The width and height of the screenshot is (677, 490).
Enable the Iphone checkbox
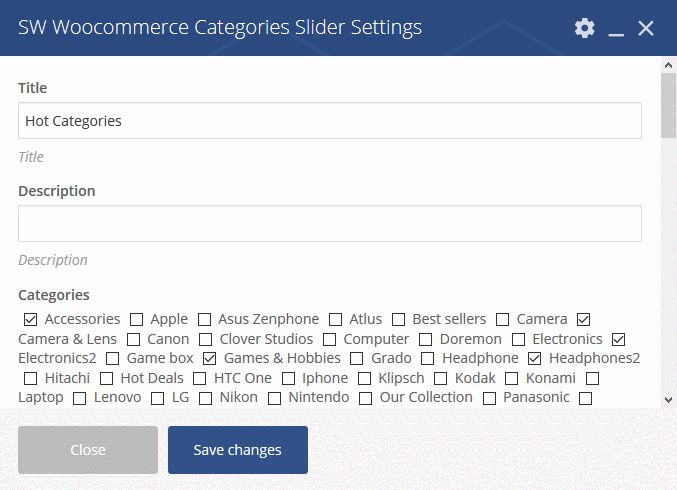(288, 379)
